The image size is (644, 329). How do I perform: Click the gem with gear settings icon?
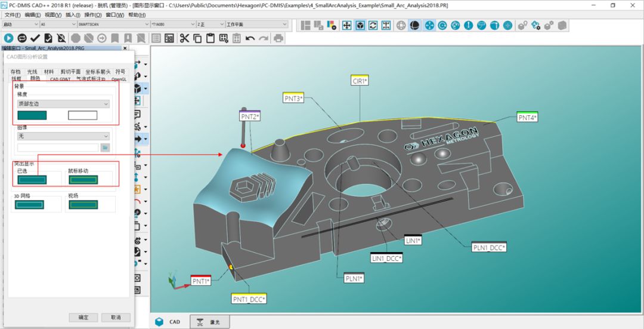click(x=536, y=25)
